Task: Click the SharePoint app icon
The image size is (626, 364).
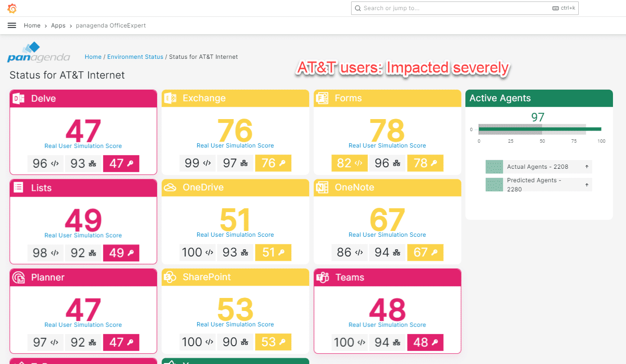Action: tap(170, 277)
